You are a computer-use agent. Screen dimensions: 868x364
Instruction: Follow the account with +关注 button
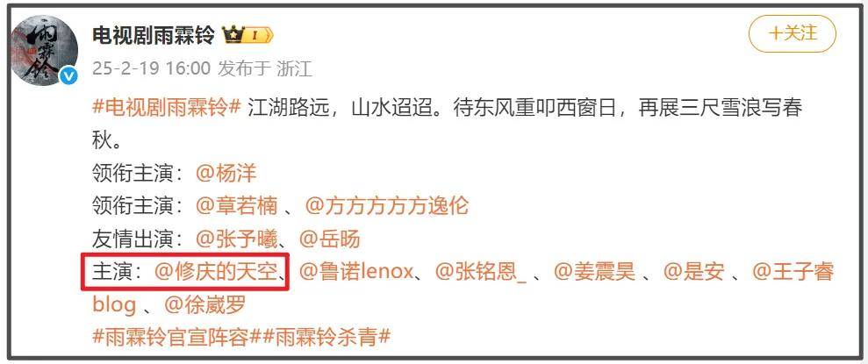coord(792,33)
